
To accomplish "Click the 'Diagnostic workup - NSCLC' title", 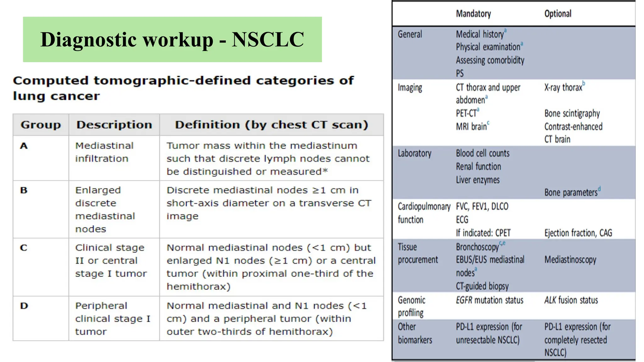I will [x=172, y=40].
